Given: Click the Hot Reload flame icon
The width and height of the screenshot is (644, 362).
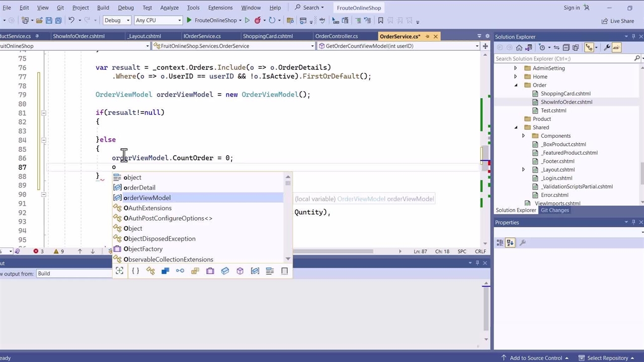Looking at the screenshot, I should click(258, 21).
